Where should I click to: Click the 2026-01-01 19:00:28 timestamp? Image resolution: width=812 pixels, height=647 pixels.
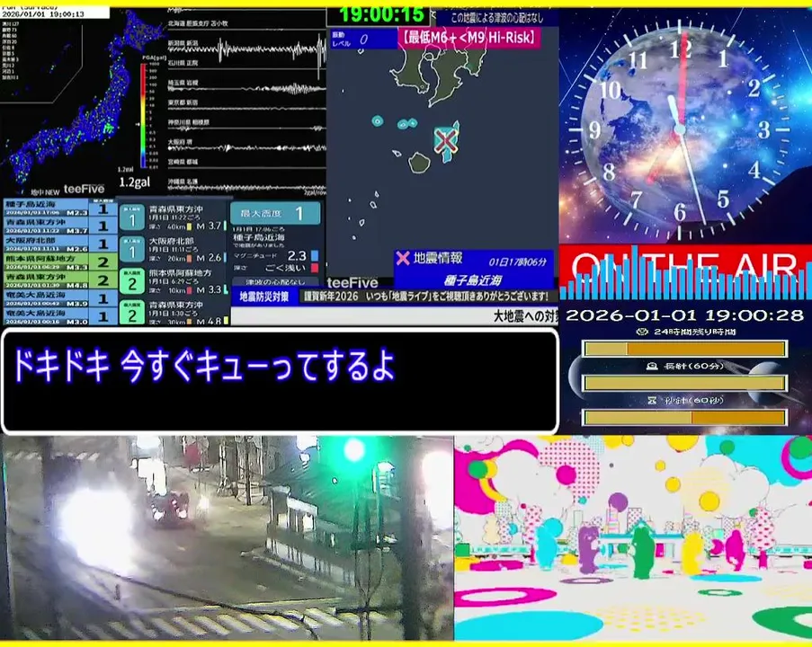point(684,315)
